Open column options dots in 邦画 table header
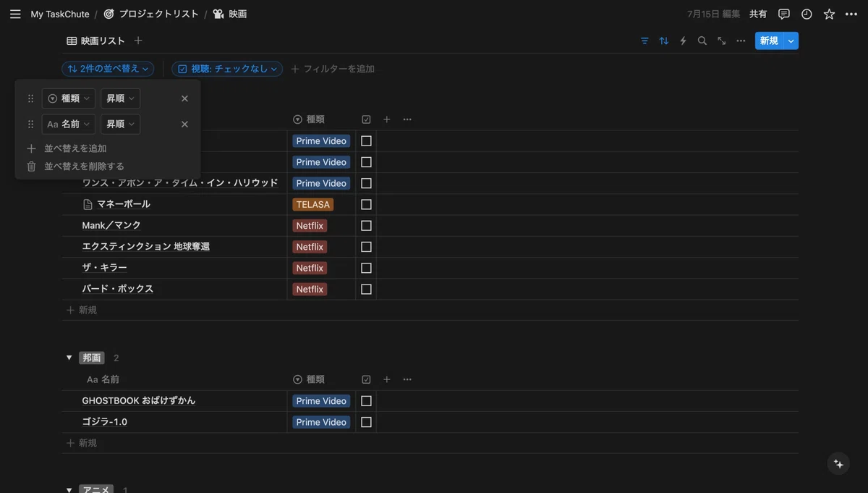Viewport: 868px width, 493px height. click(407, 379)
